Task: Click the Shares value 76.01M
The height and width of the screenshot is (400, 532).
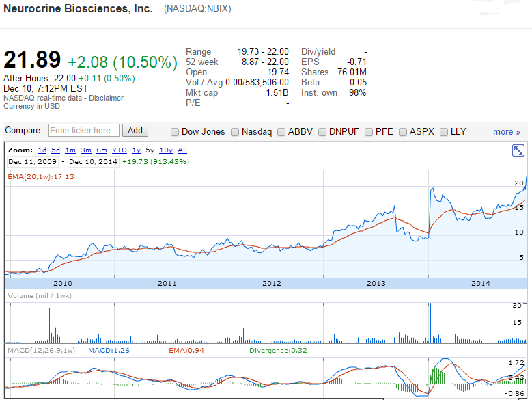Action: click(x=352, y=72)
